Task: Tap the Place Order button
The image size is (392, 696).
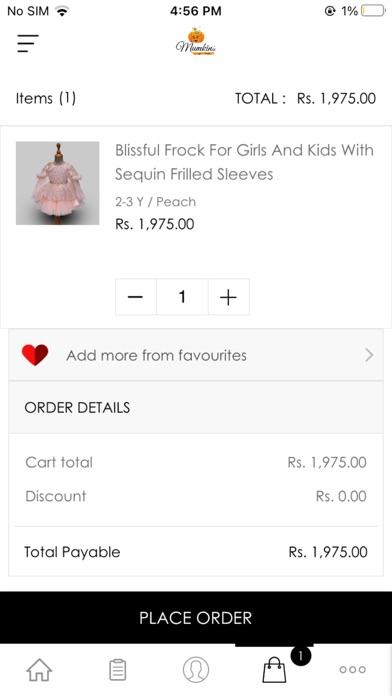Action: 196,617
